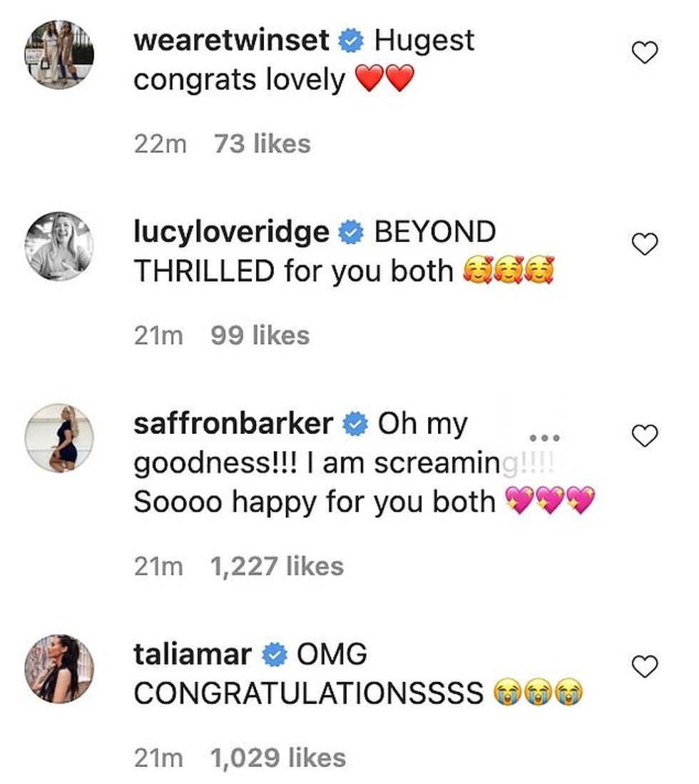This screenshot has height=784, width=699.
Task: Like taliamar's OMG congratulations comment
Action: 645,667
